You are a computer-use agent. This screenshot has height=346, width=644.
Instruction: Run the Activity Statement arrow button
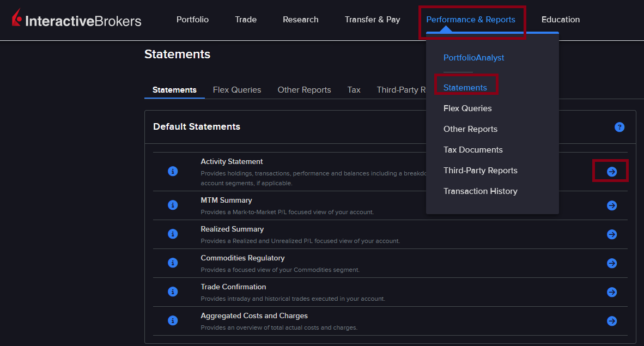coord(612,172)
